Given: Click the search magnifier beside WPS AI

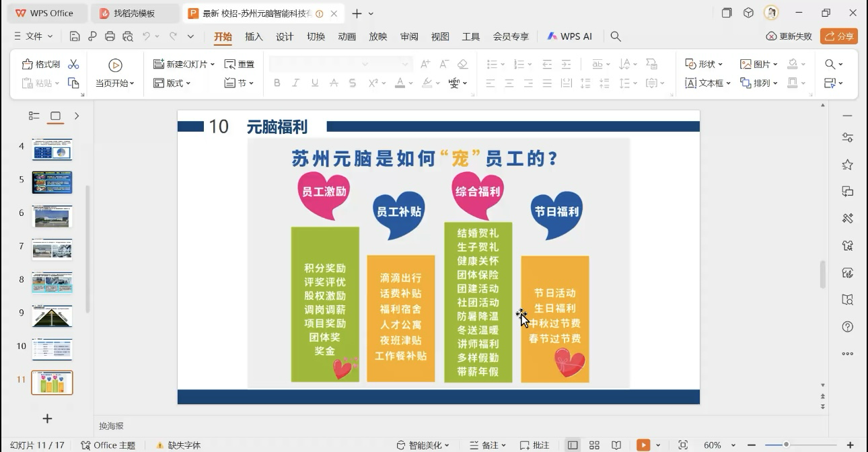Looking at the screenshot, I should tap(615, 36).
